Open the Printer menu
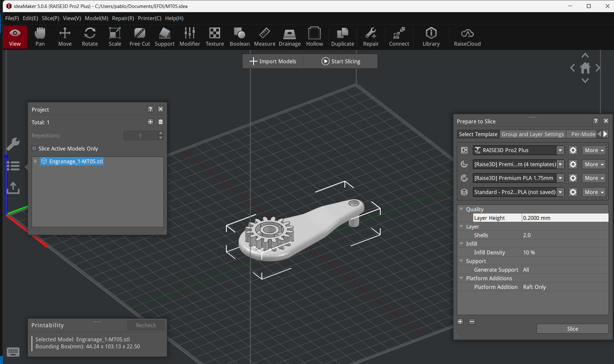The image size is (614, 364). point(149,18)
